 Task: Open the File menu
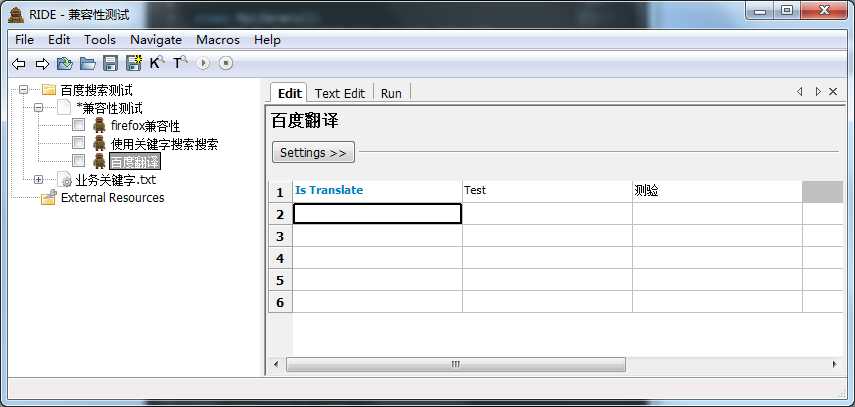point(24,40)
